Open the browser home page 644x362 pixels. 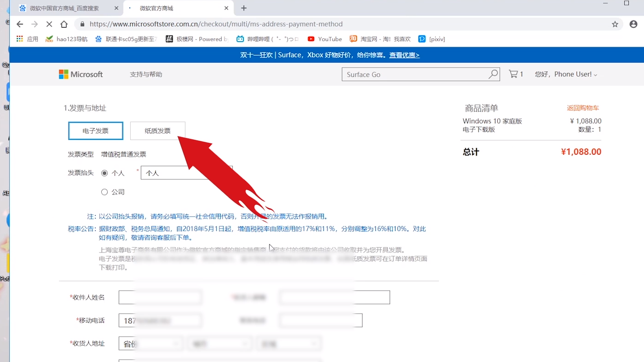point(64,24)
